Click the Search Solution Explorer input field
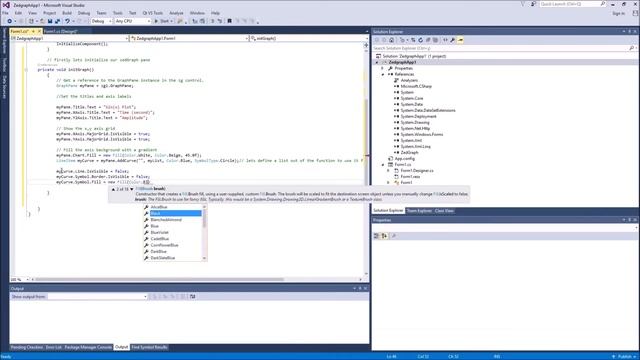640x360 pixels. (x=500, y=48)
